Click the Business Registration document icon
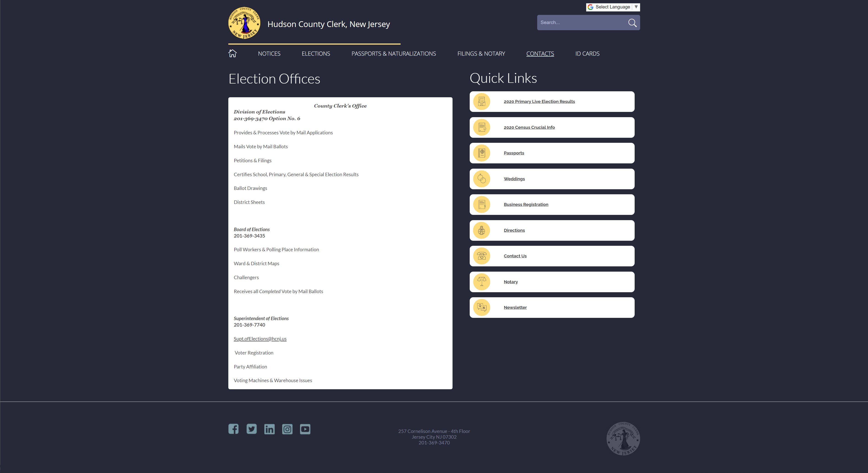 (x=482, y=205)
